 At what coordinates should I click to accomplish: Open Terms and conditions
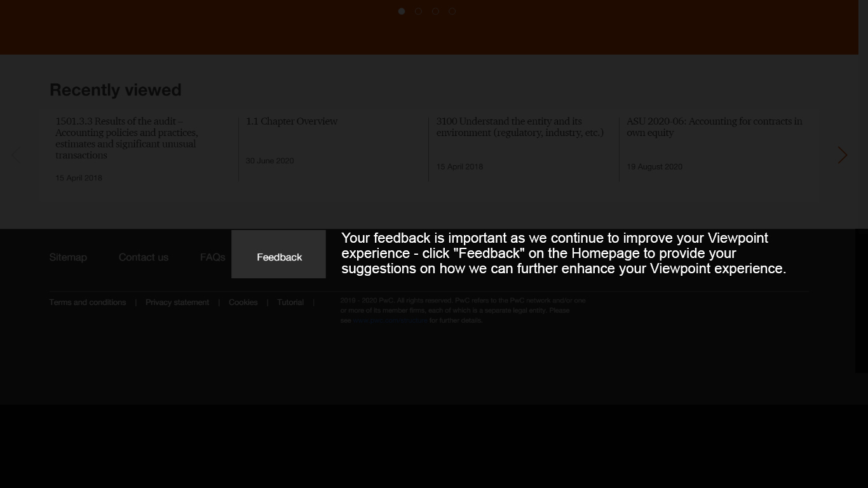(87, 302)
